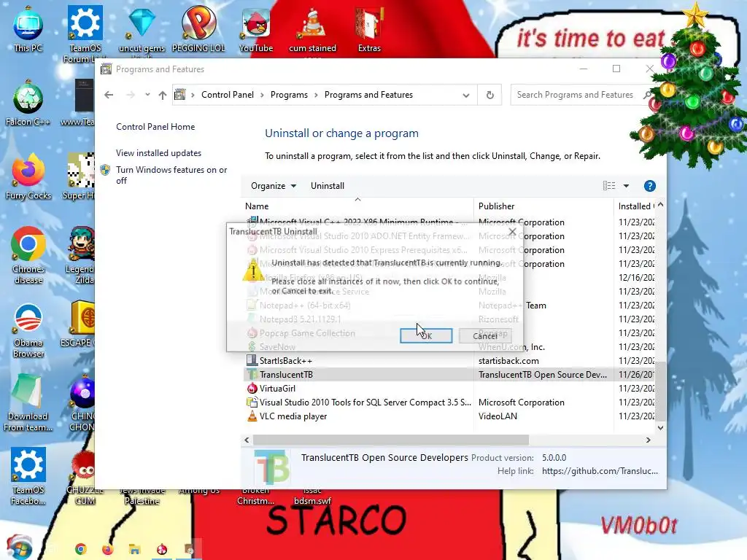Click OK in the TranslucentTB Uninstall dialog
The height and width of the screenshot is (560, 747).
click(426, 335)
